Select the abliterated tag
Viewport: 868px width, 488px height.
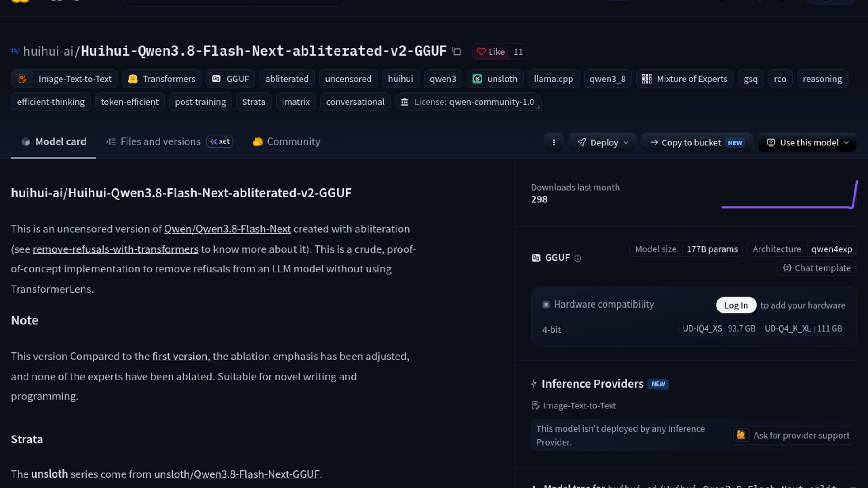pyautogui.click(x=287, y=79)
